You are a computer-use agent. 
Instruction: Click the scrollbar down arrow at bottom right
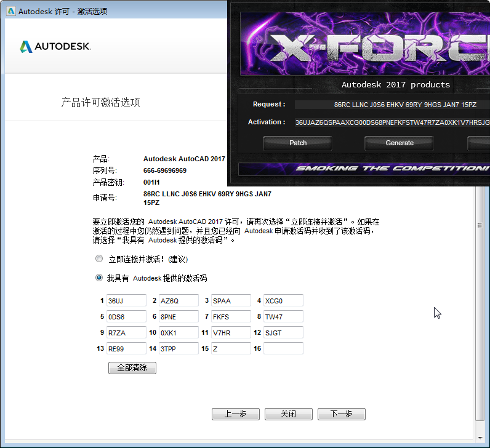[x=480, y=438]
